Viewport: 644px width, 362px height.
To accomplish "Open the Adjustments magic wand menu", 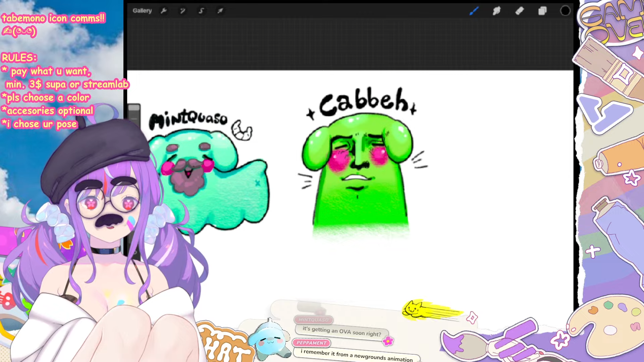I will click(x=182, y=11).
